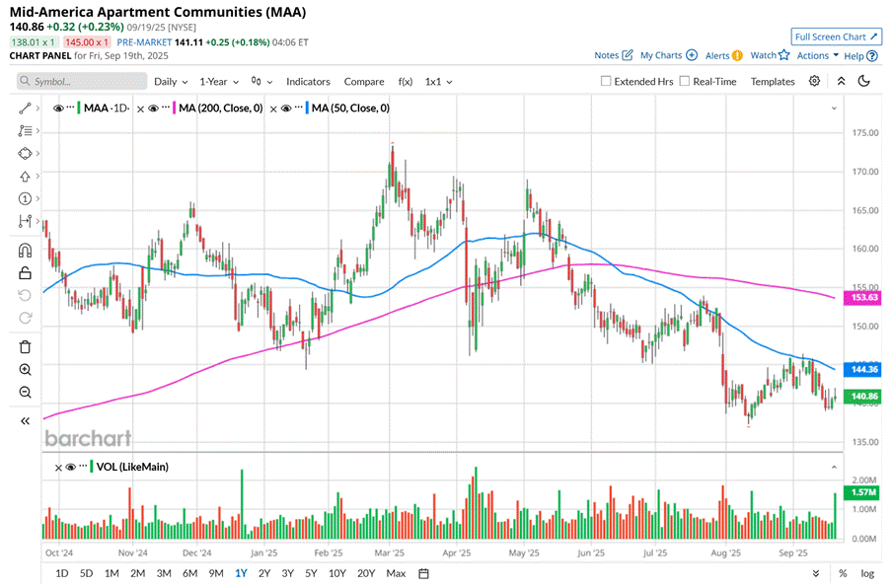Open the 1-Year period dropdown

(219, 81)
